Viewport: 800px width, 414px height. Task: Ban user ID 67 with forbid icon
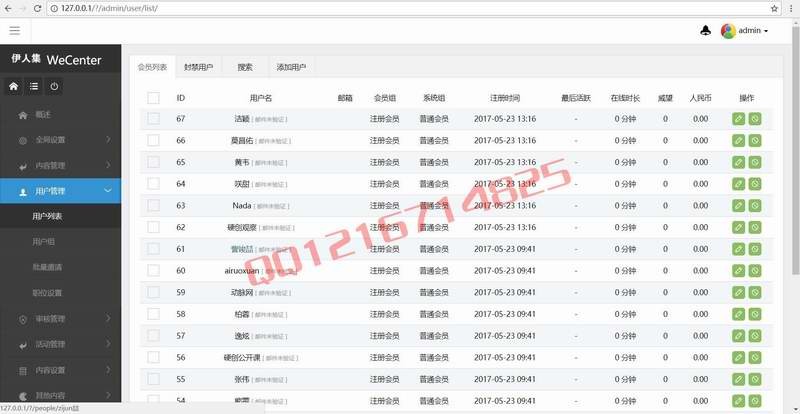coord(755,119)
